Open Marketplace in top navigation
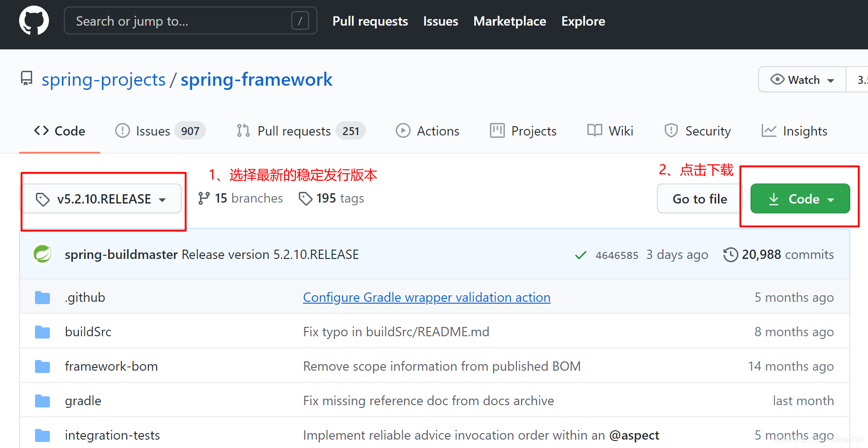The image size is (868, 448). coord(510,21)
